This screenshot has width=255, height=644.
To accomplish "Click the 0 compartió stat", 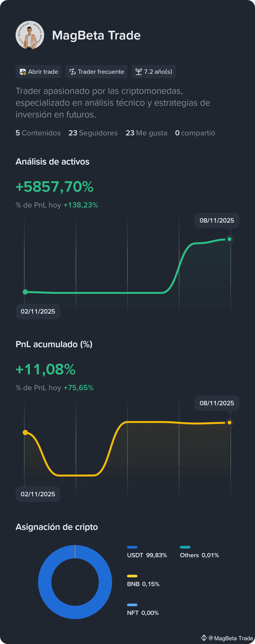I will point(195,133).
